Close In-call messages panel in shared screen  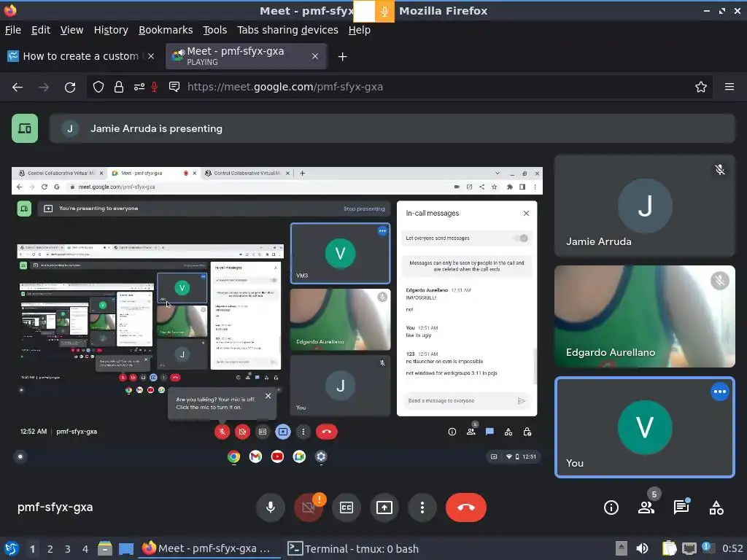pyautogui.click(x=526, y=214)
